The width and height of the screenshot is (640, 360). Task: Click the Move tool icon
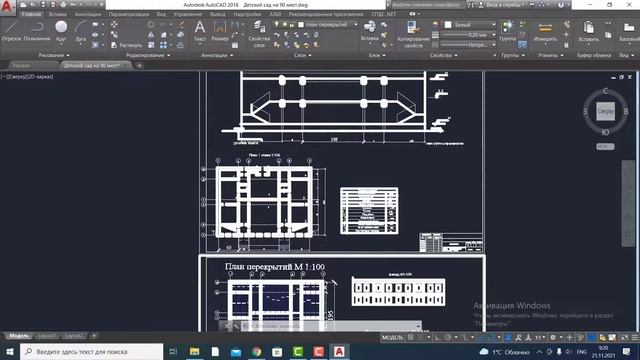point(114,25)
